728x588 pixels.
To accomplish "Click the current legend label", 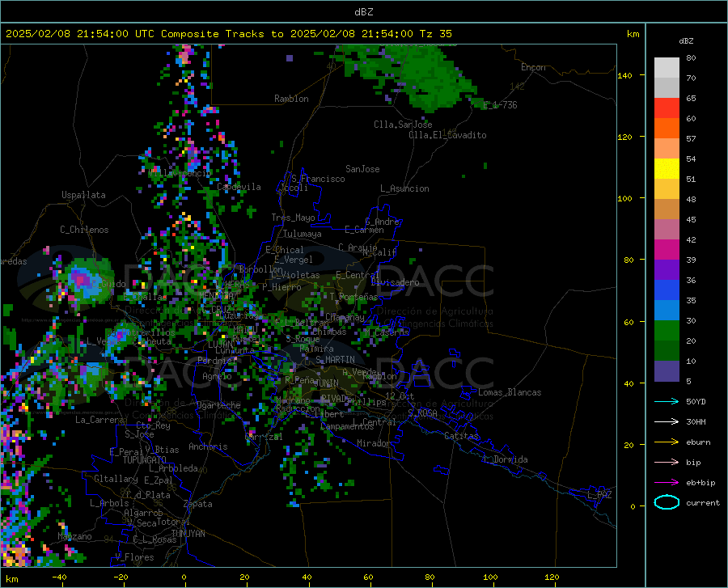I will tap(703, 502).
